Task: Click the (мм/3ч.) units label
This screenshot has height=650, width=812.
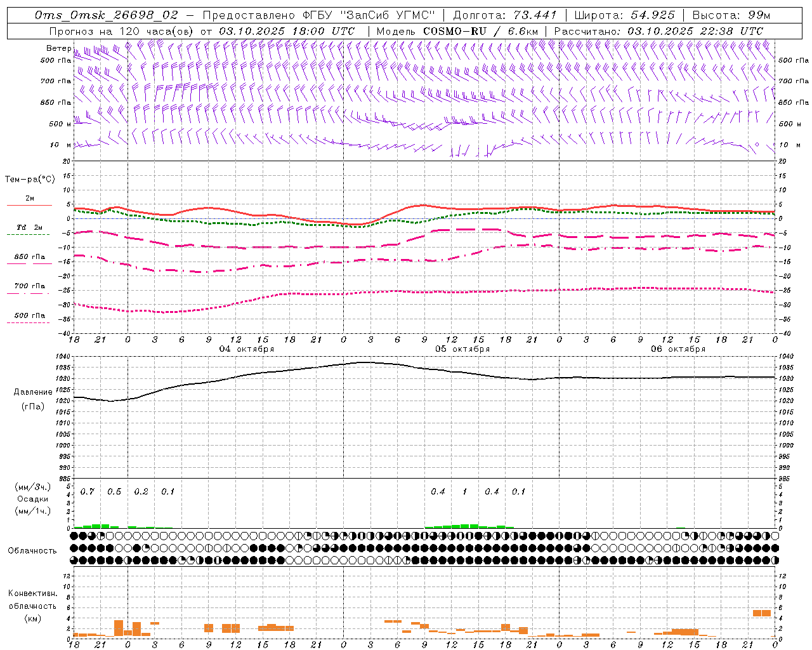Action: pos(33,487)
